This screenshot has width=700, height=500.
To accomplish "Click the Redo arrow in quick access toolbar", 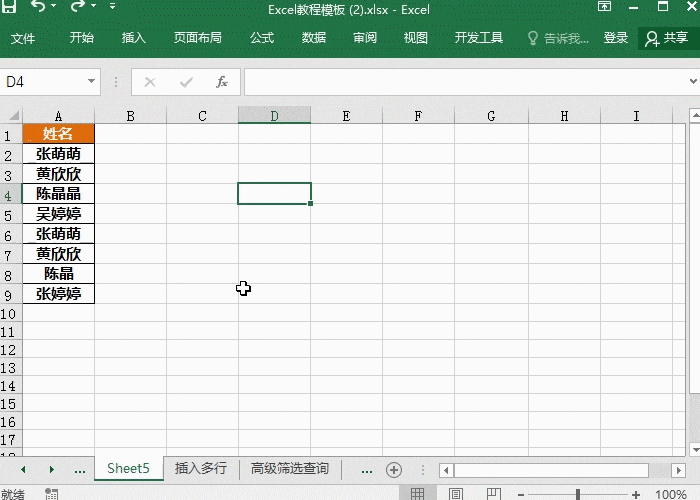I will coord(77,8).
